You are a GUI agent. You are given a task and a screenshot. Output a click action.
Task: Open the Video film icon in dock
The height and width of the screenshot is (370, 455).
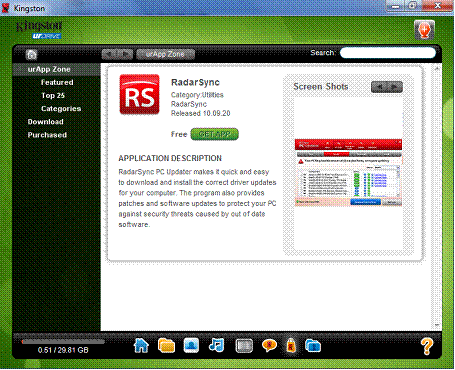244,346
